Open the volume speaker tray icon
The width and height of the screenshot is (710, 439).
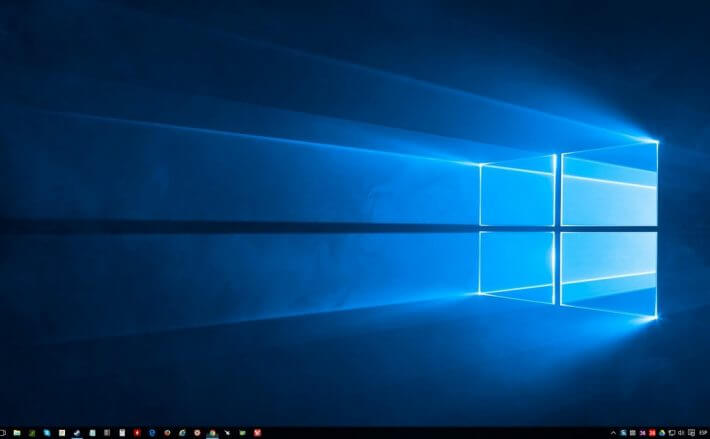[x=681, y=433]
